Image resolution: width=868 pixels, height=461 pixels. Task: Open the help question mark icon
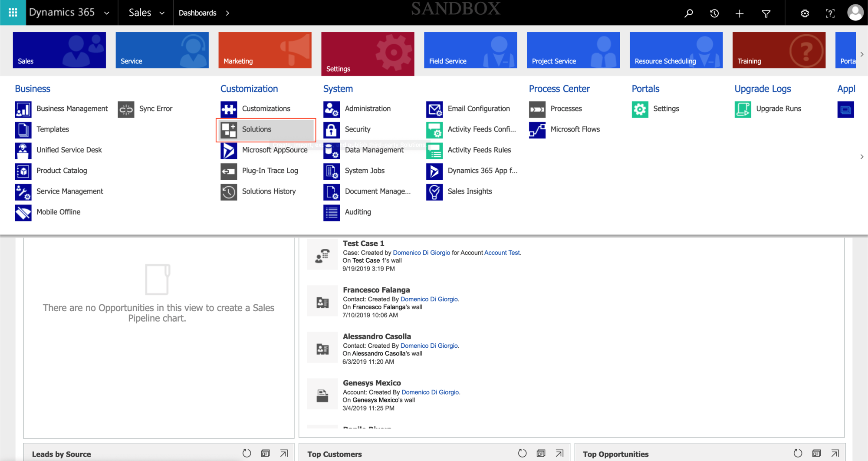[830, 13]
